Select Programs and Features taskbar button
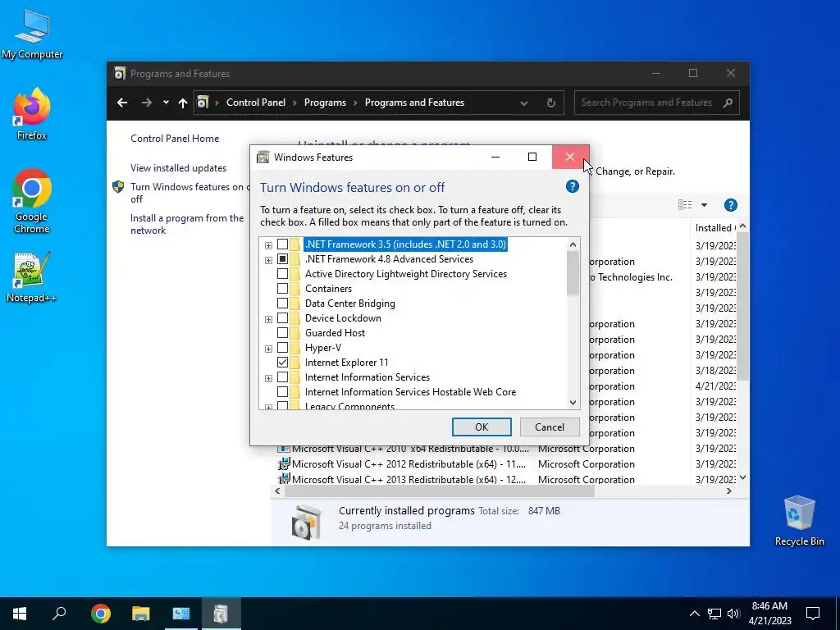Image resolution: width=840 pixels, height=630 pixels. [221, 614]
